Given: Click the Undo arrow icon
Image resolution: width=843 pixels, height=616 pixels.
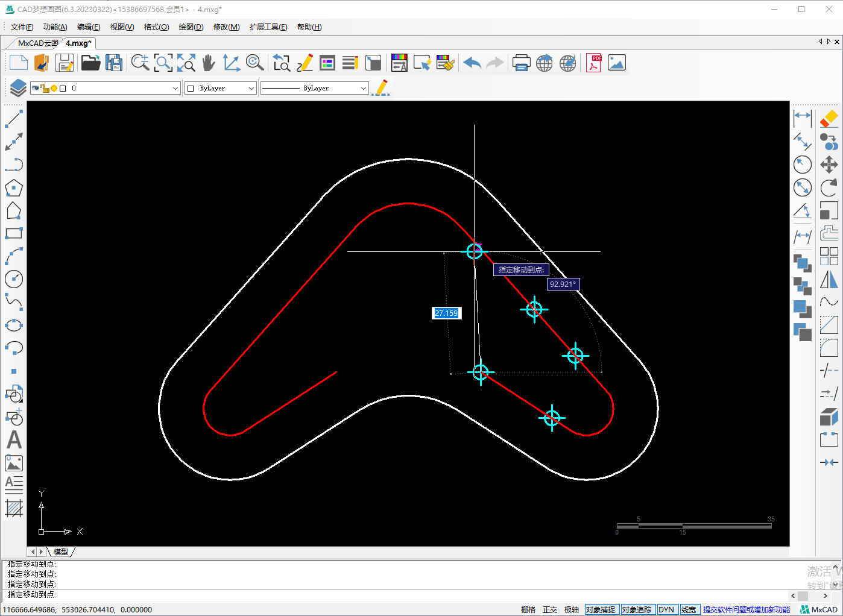Looking at the screenshot, I should (x=472, y=63).
